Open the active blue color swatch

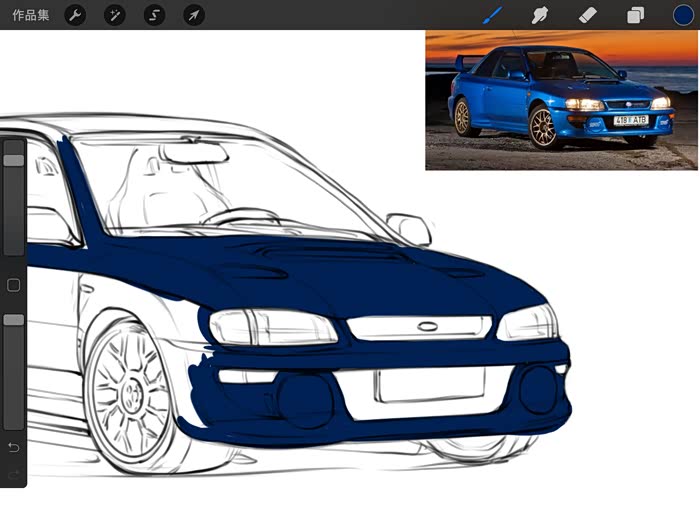[x=683, y=15]
